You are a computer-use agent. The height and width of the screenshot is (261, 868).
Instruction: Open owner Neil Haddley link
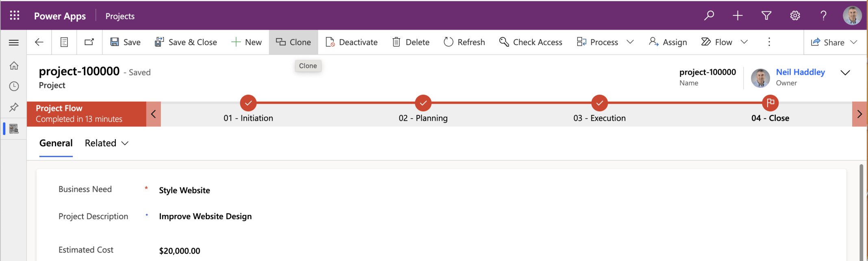[800, 72]
